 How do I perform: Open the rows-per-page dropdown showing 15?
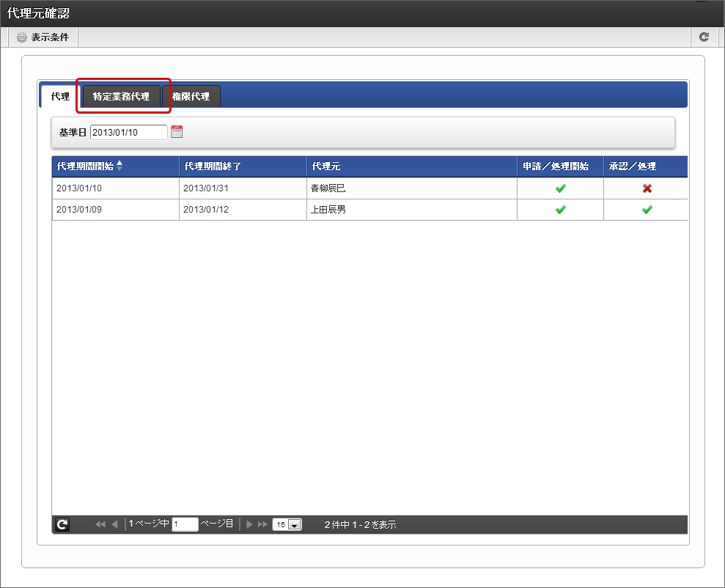[x=287, y=525]
